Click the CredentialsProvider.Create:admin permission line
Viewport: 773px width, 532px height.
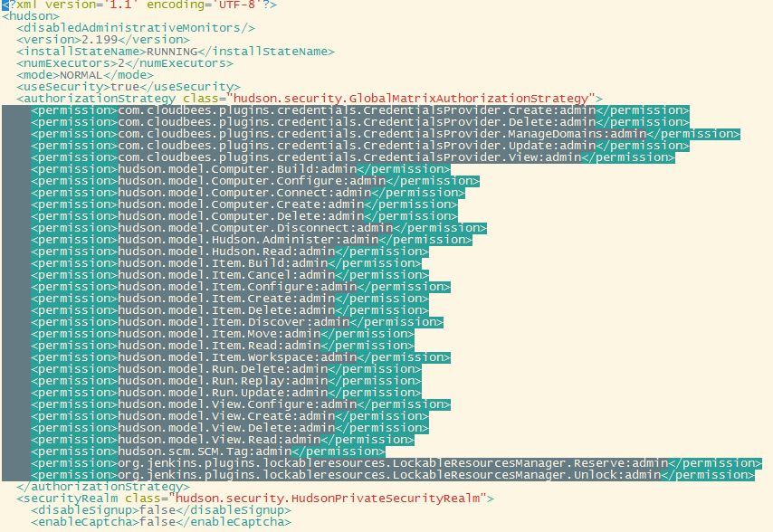[360, 110]
